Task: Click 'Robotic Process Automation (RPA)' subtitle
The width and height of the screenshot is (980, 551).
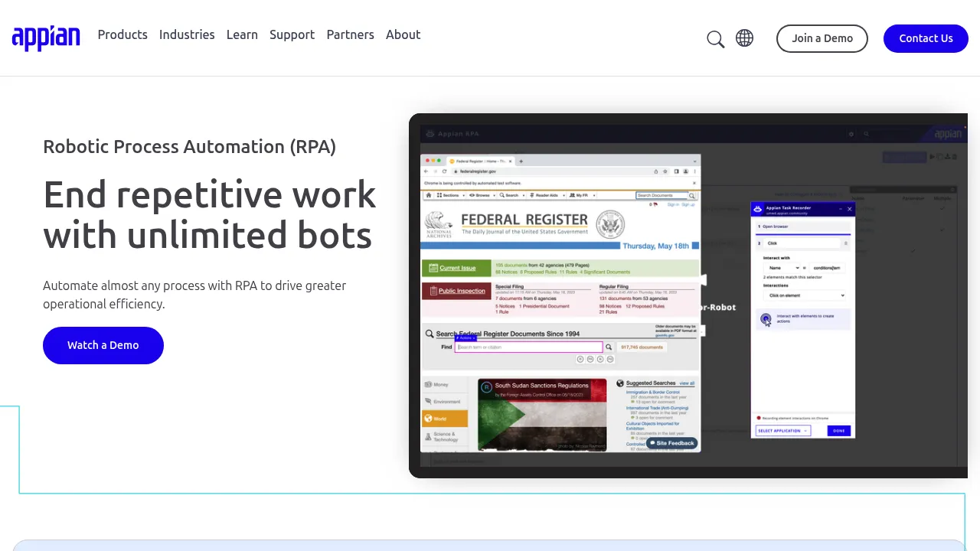Action: [x=190, y=147]
